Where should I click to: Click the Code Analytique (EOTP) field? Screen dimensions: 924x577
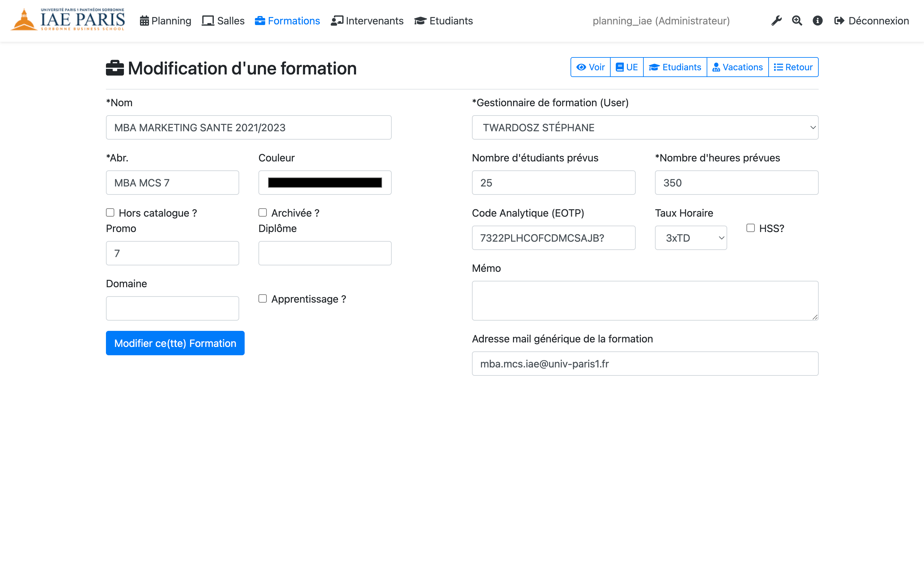[554, 238]
